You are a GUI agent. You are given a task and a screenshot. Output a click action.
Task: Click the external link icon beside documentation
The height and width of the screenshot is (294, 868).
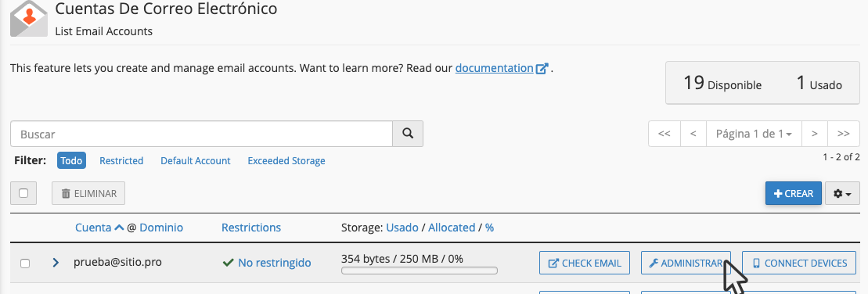coord(542,69)
